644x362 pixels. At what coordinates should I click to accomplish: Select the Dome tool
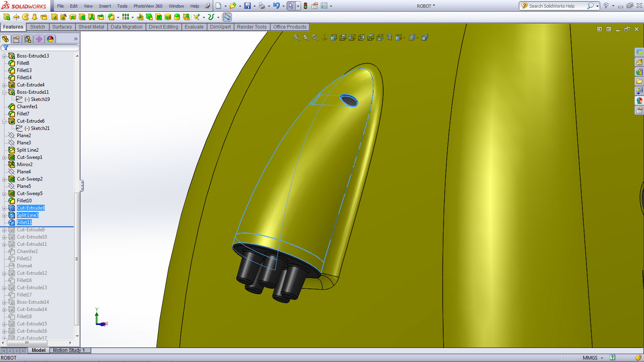click(177, 17)
